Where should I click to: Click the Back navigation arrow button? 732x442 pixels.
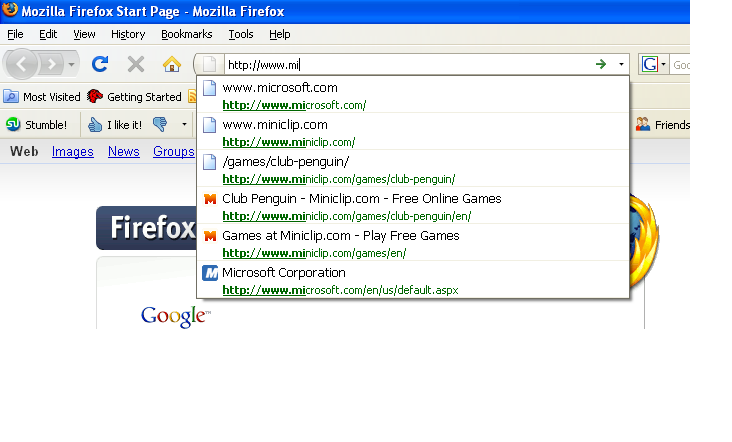coord(21,64)
